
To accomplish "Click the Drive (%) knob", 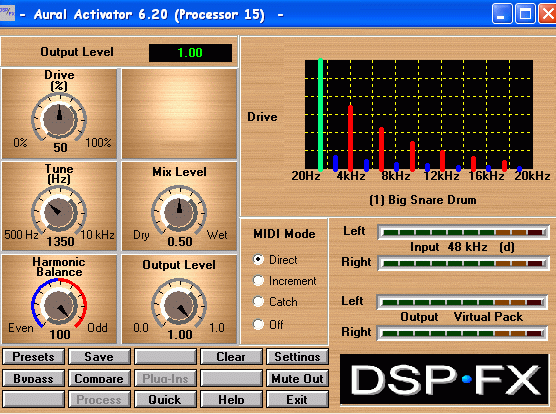I will (x=59, y=119).
